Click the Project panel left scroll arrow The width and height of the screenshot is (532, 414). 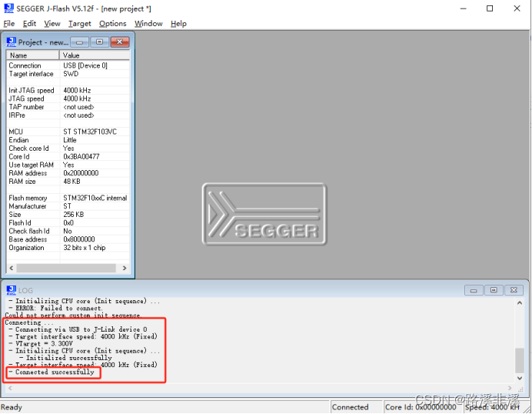[x=12, y=268]
